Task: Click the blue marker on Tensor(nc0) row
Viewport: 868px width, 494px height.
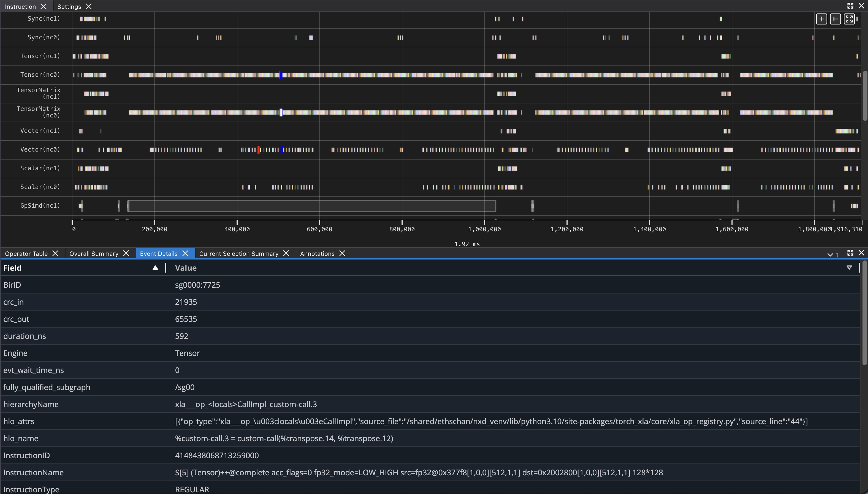Action: pyautogui.click(x=281, y=75)
